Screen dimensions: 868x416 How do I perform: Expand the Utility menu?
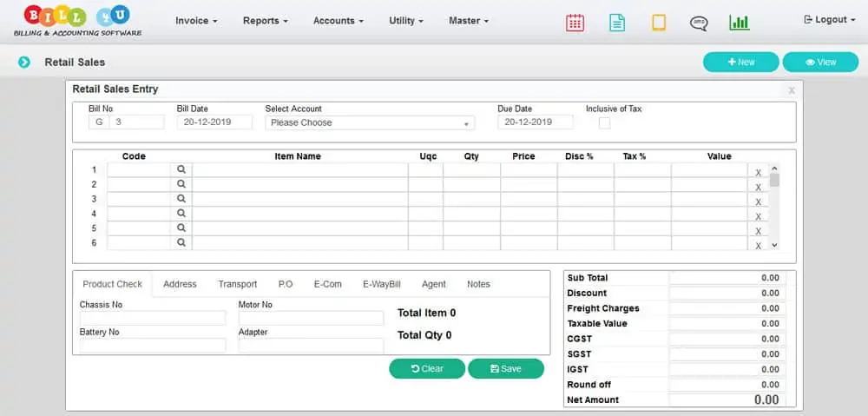coord(405,21)
